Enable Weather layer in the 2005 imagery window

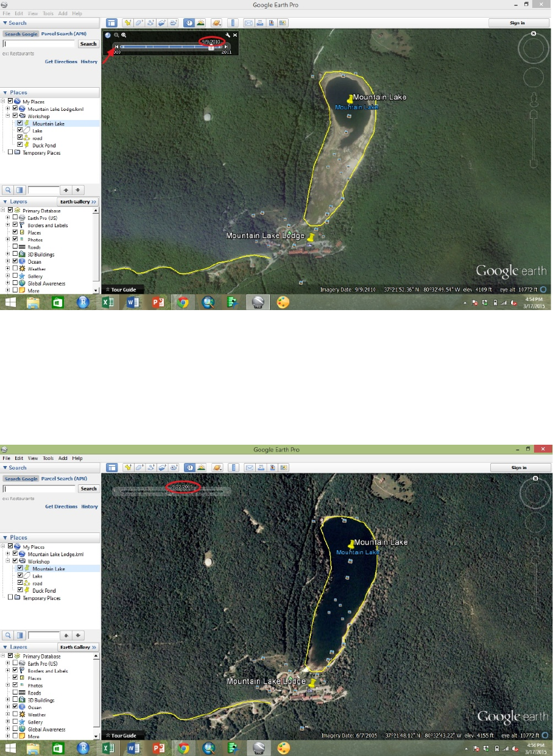[15, 715]
